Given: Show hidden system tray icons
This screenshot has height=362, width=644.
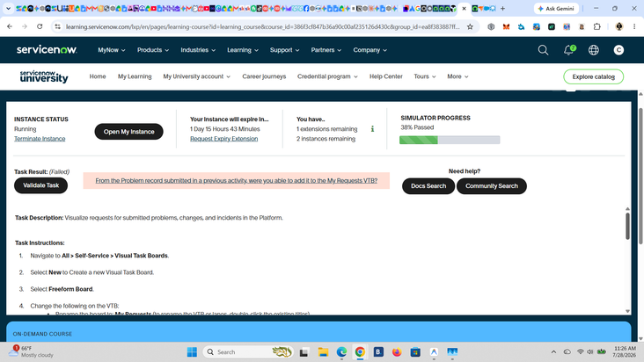Looking at the screenshot, I should [553, 351].
